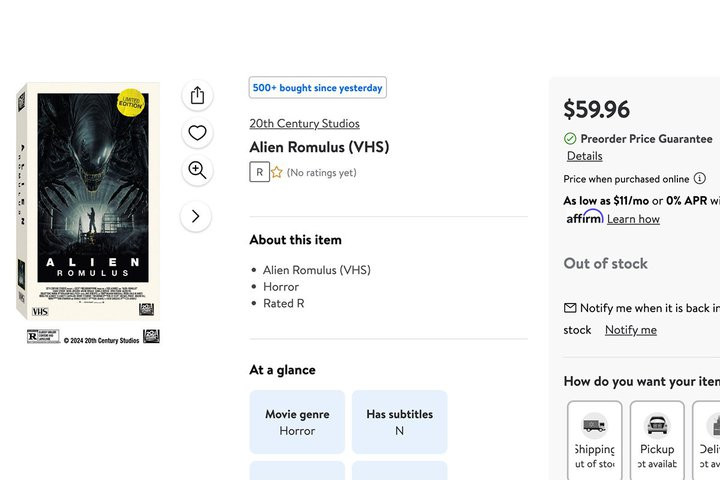
Task: Click the Has subtitles tile
Action: (x=399, y=422)
